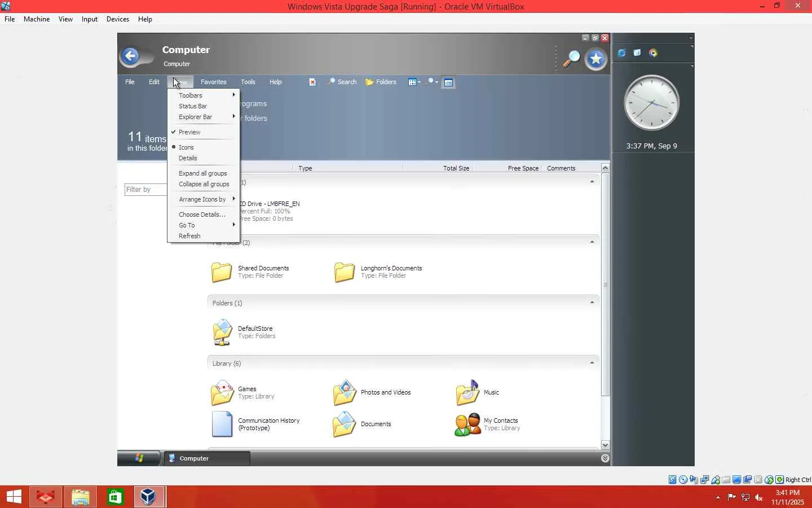Open the Tools menu
The height and width of the screenshot is (508, 812).
(x=248, y=82)
